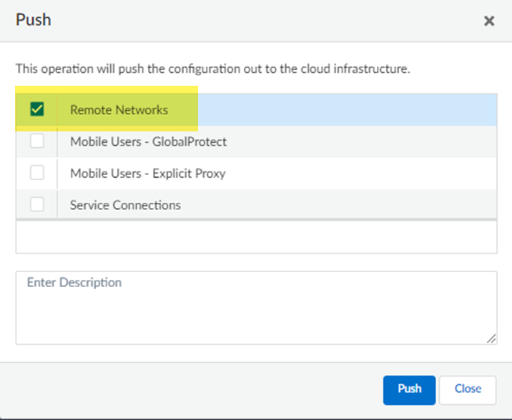
Task: Uncheck the Remote Networks checkbox
Action: [37, 110]
